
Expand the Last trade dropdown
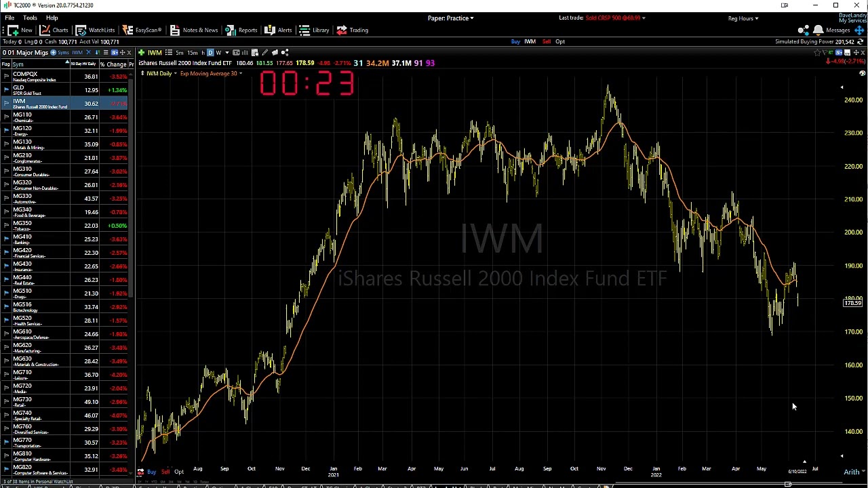point(643,18)
